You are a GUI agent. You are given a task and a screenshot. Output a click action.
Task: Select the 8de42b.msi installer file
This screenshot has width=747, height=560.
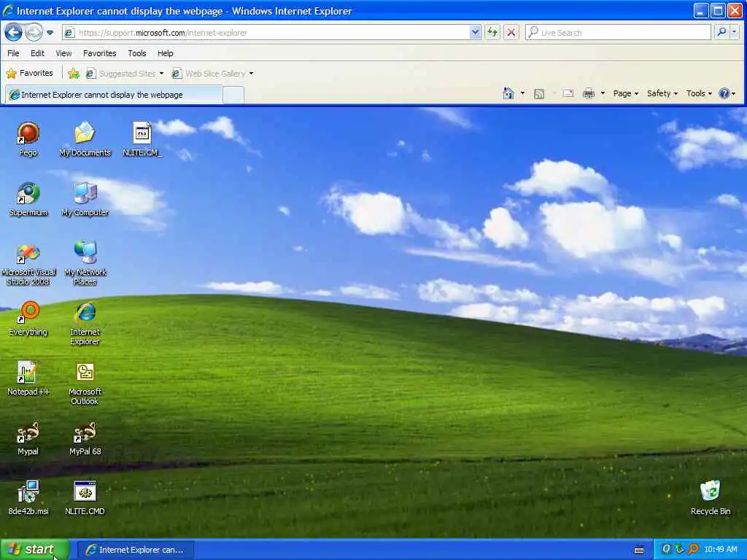pos(28,498)
